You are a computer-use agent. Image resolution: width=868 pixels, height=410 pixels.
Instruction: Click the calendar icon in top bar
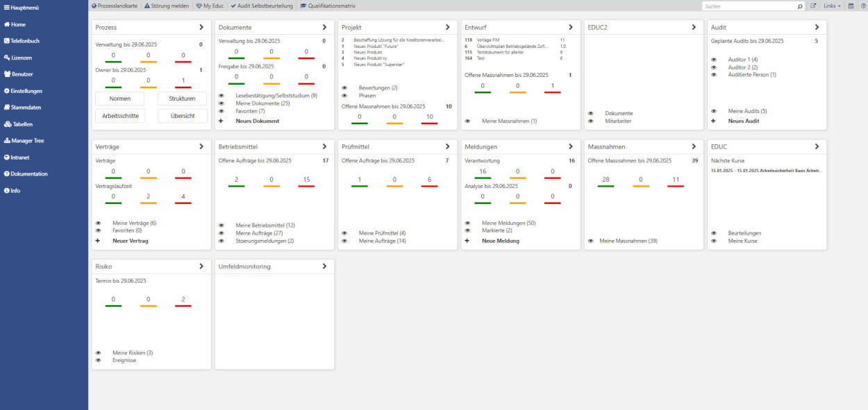coord(851,6)
